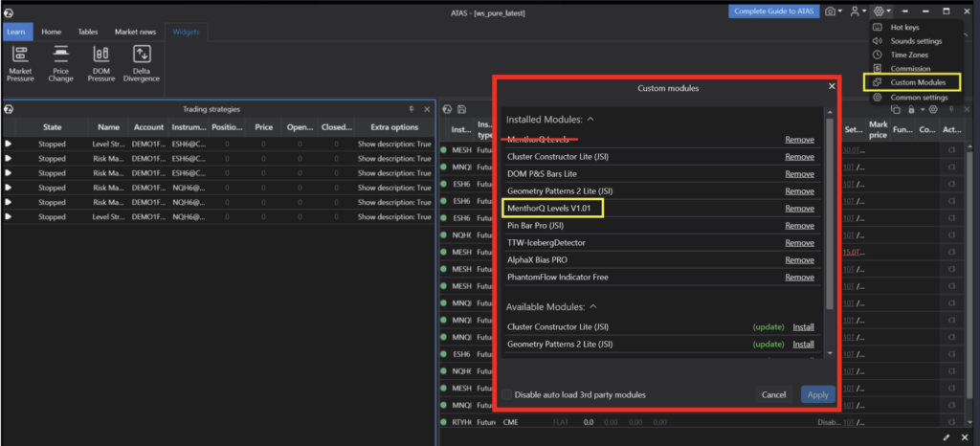Screen dimensions: 980x446
Task: Remove the PhantomFlow Indicator Free module
Action: pyautogui.click(x=799, y=278)
